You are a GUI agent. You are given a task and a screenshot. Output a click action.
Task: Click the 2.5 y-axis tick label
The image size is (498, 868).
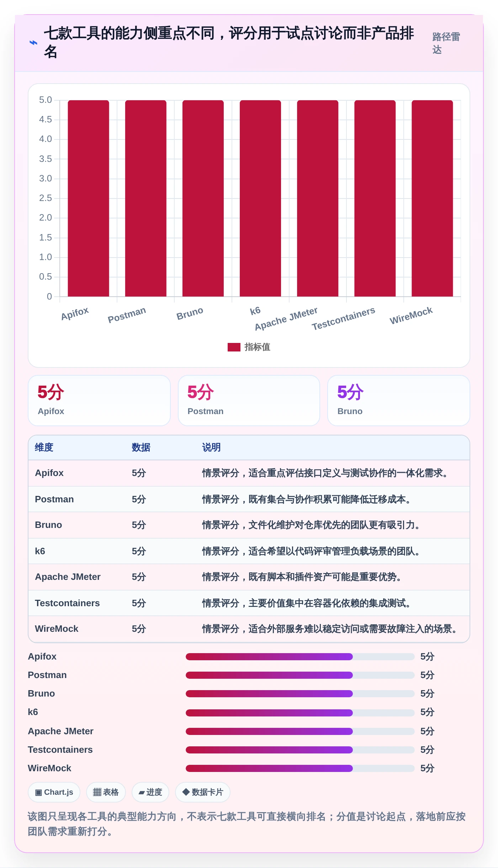point(46,198)
